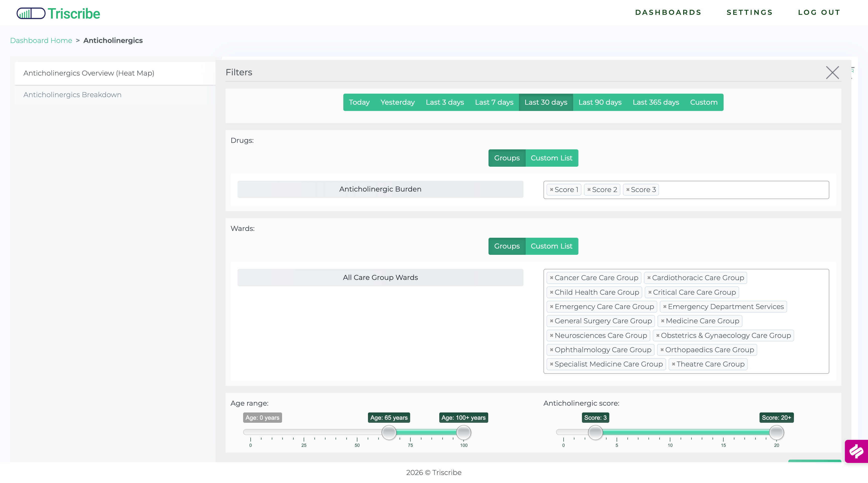
Task: Open the Dashboard Home breadcrumb link
Action: [x=41, y=40]
